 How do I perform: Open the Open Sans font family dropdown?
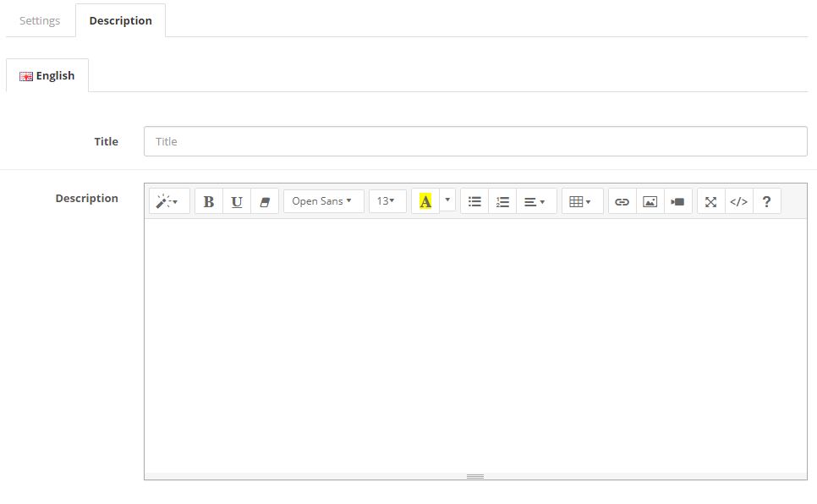coord(323,200)
